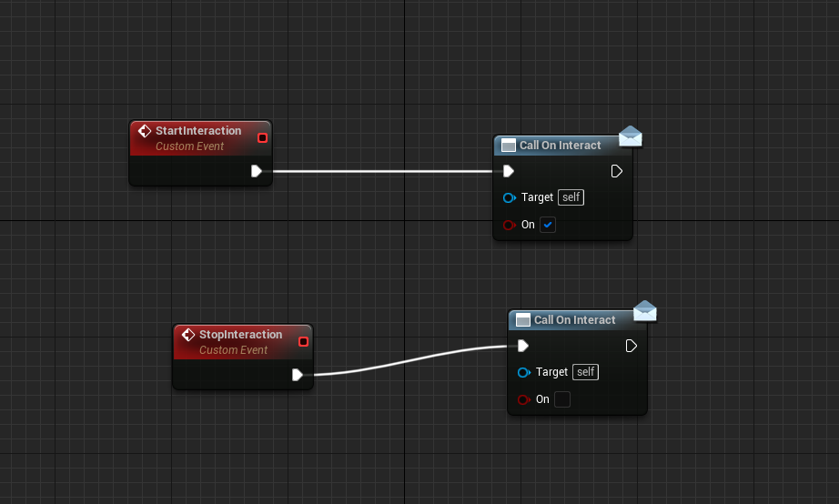Image resolution: width=839 pixels, height=504 pixels.
Task: Click the function icon in the StopInteraction-connected Call On Interact title
Action: pyautogui.click(x=522, y=320)
